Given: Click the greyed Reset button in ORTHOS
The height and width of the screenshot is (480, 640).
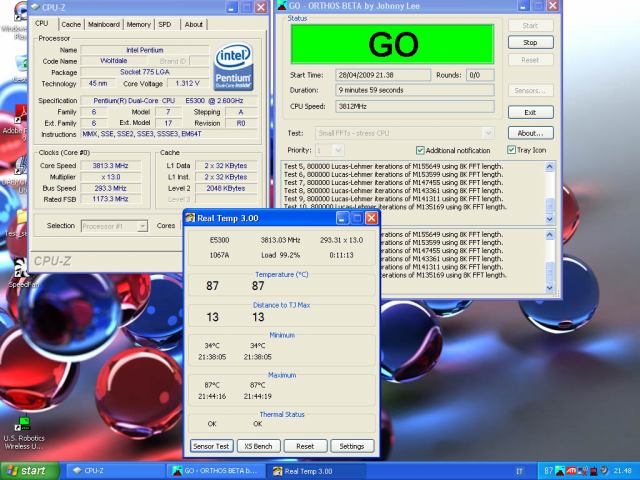Looking at the screenshot, I should (x=531, y=60).
